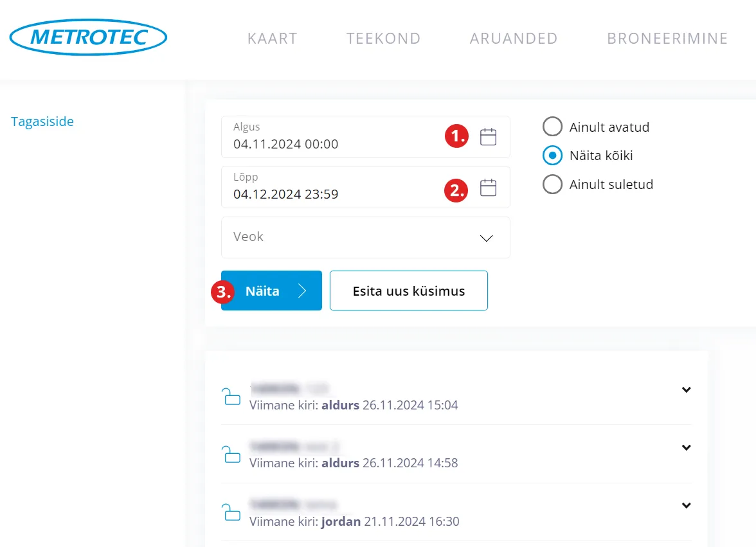Select the Ainult avatud radio button
Image resolution: width=756 pixels, height=547 pixels.
pos(552,127)
